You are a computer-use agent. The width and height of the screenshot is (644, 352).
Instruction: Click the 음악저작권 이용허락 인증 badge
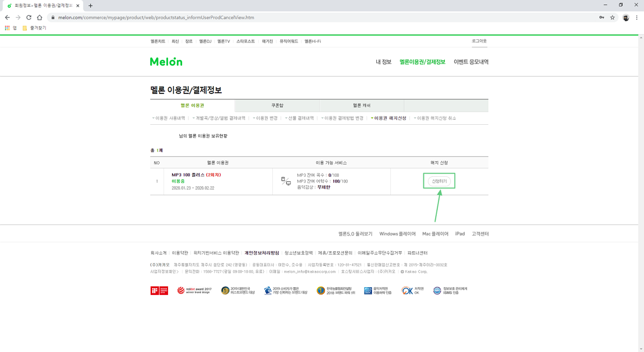point(378,291)
